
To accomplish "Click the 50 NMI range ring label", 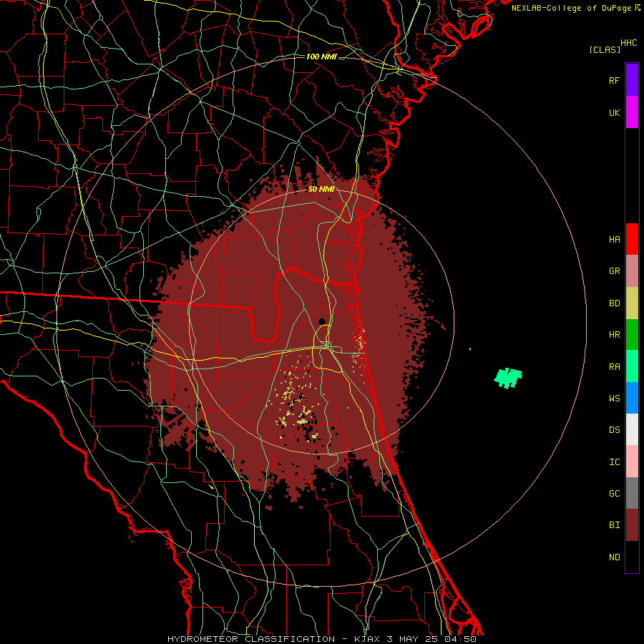I will (x=321, y=189).
